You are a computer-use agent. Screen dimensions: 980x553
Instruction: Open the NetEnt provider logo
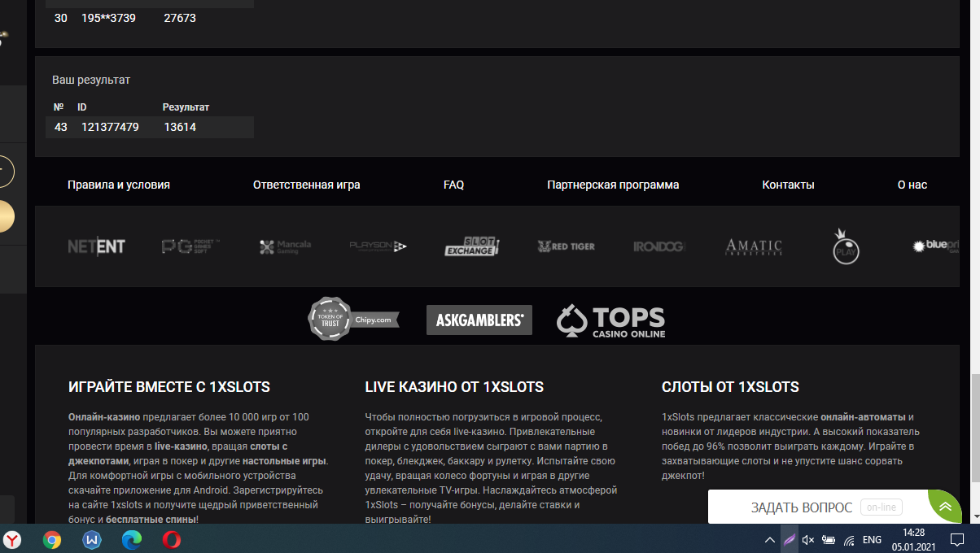pos(96,246)
